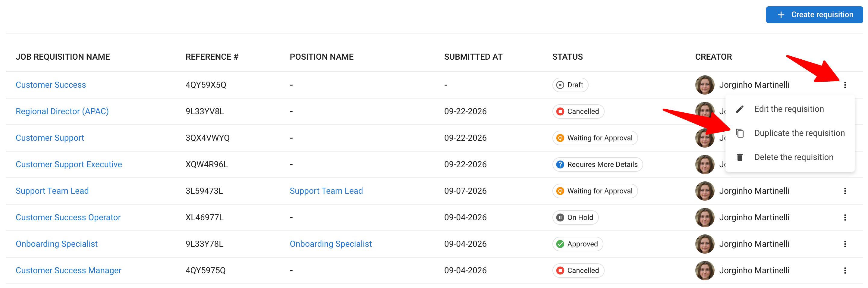Click the Draft status badge
This screenshot has width=868, height=288.
tap(570, 85)
